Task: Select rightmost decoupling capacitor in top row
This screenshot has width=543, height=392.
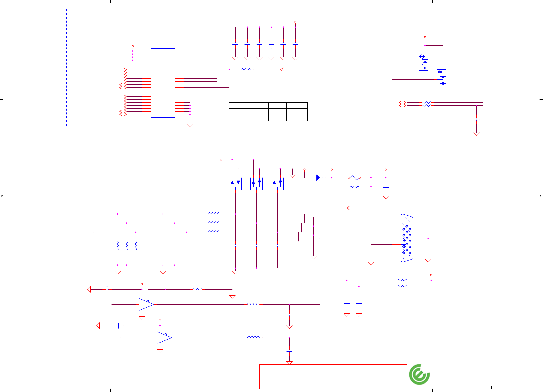Action: (295, 44)
